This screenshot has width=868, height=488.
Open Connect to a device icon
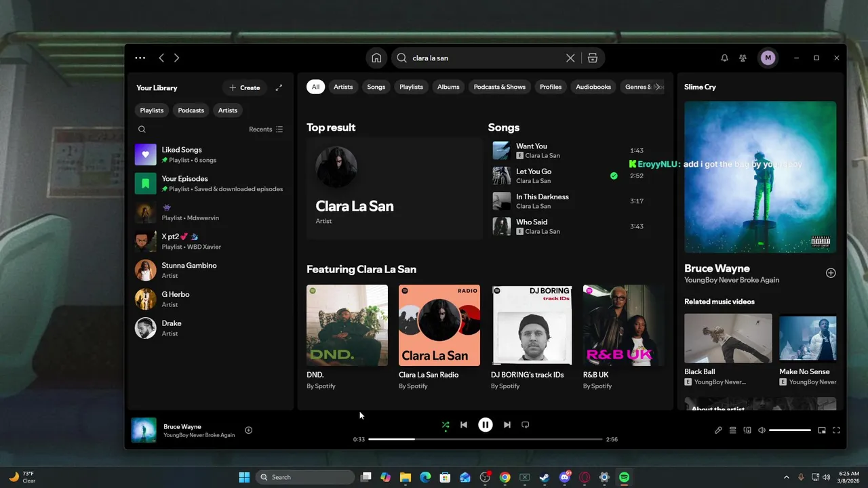coord(747,430)
